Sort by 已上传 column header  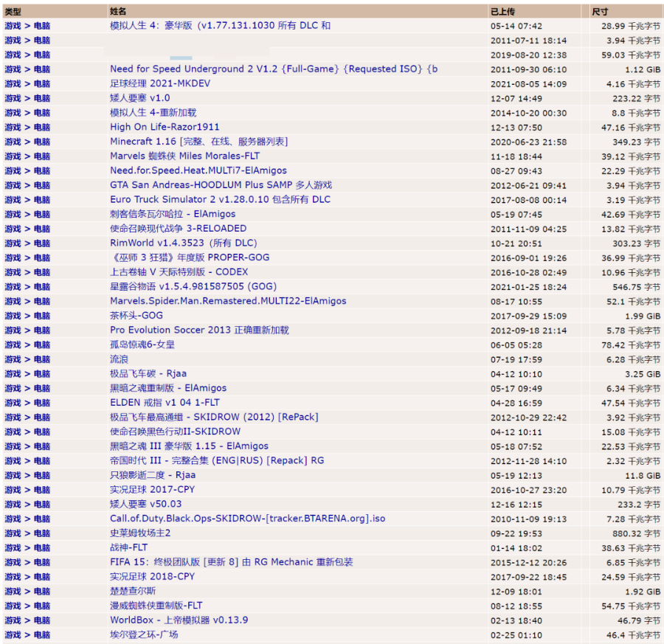tap(502, 11)
